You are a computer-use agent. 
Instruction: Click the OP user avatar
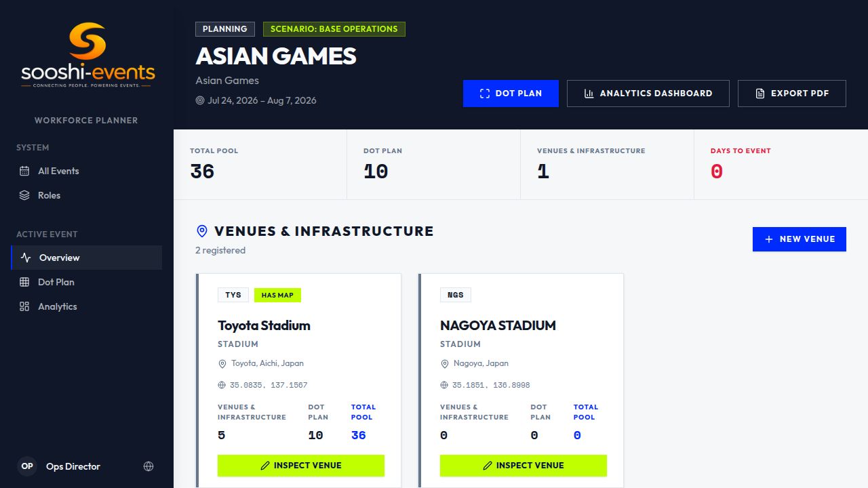(27, 466)
